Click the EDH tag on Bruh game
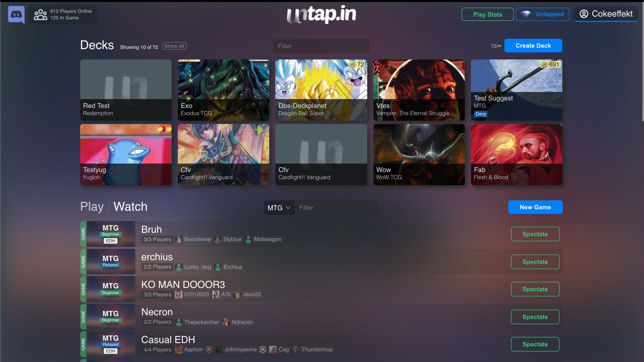 [x=111, y=241]
